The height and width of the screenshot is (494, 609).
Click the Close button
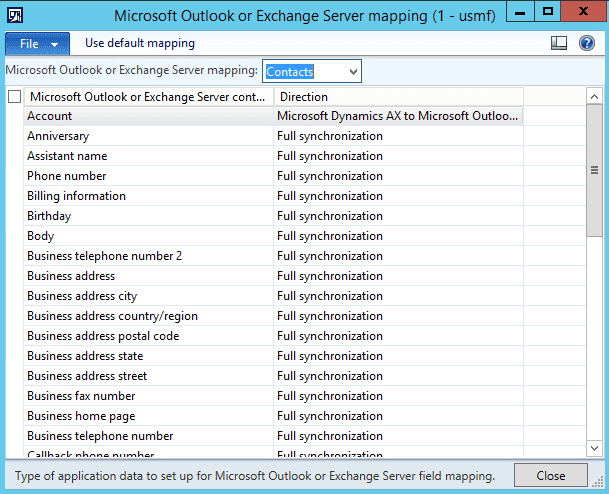(550, 475)
